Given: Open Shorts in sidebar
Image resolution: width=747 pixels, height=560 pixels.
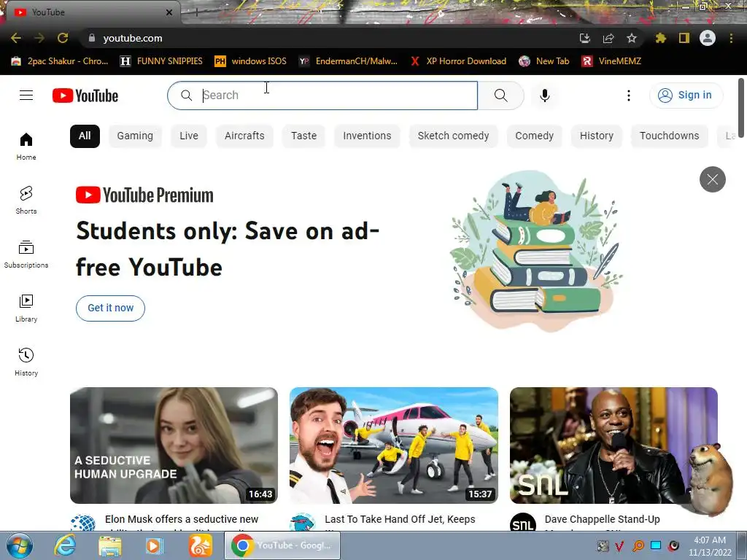Looking at the screenshot, I should click(x=26, y=200).
